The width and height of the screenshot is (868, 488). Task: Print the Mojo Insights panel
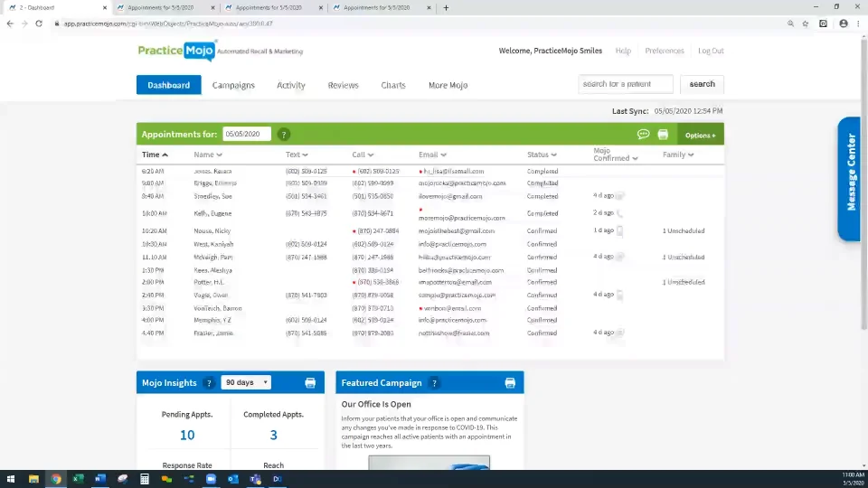click(310, 383)
